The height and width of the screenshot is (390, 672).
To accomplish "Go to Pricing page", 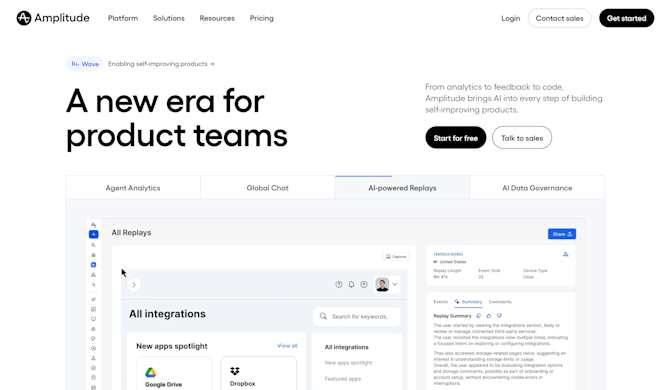I will coord(261,18).
